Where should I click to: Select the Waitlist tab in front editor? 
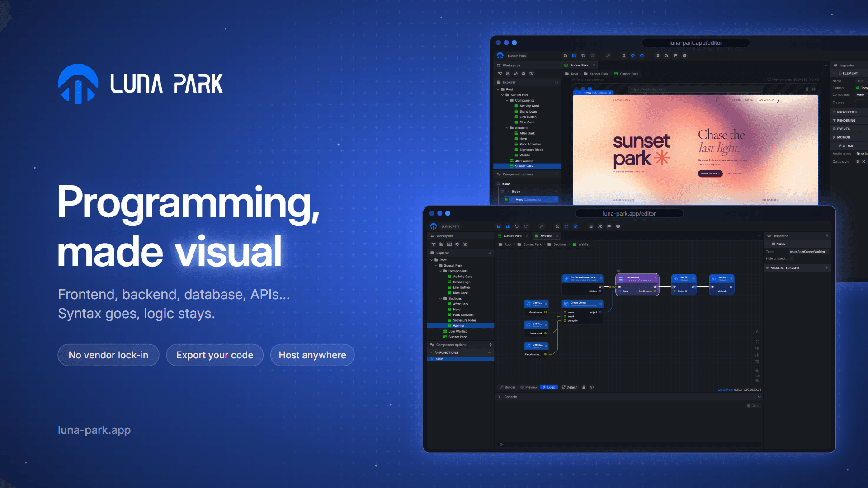pyautogui.click(x=546, y=236)
